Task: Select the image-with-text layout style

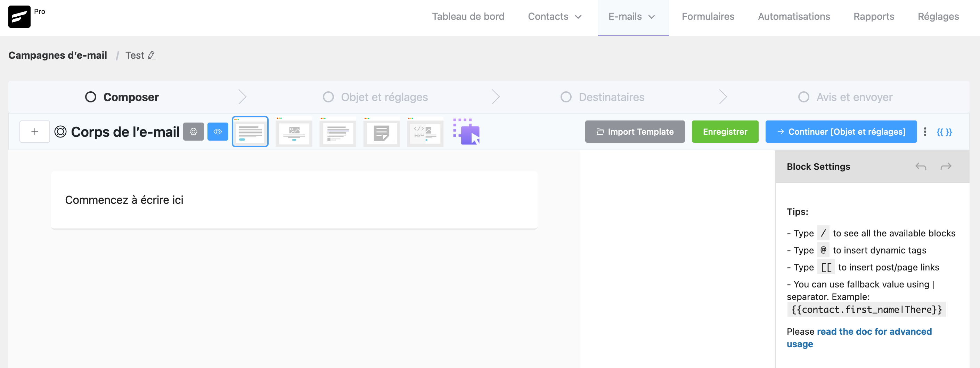Action: click(294, 132)
